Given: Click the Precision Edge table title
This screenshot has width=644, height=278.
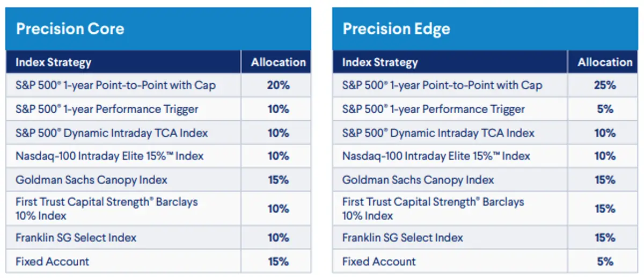Looking at the screenshot, I should [x=396, y=29].
